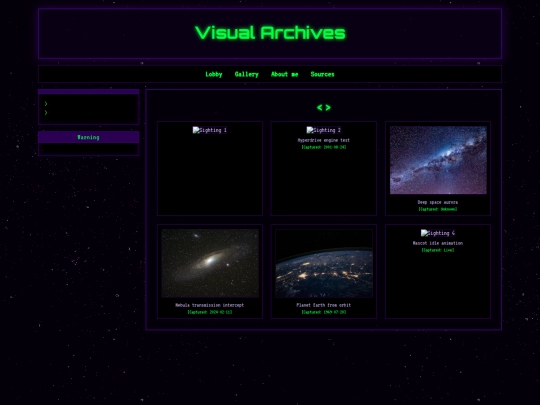Click captured date under Nebula transmission intercept
Viewport: 540px width, 405px height.
209,312
